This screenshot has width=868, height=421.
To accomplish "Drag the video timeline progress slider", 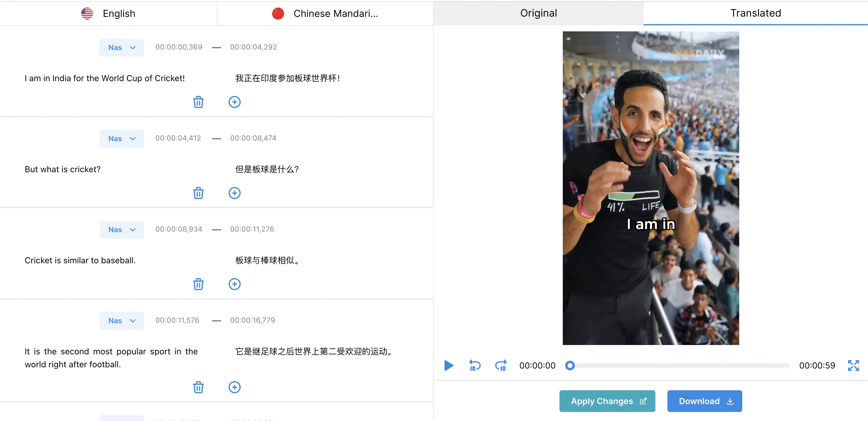I will [x=570, y=365].
